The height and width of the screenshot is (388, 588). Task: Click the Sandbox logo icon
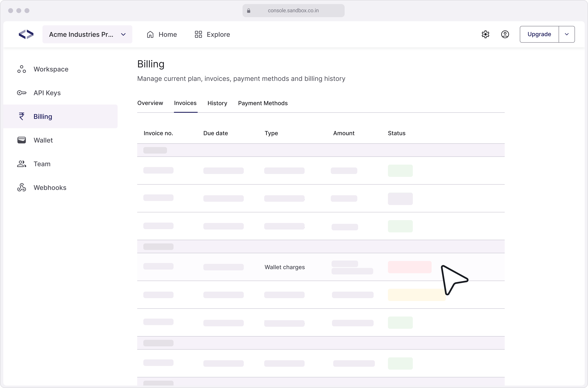(26, 34)
